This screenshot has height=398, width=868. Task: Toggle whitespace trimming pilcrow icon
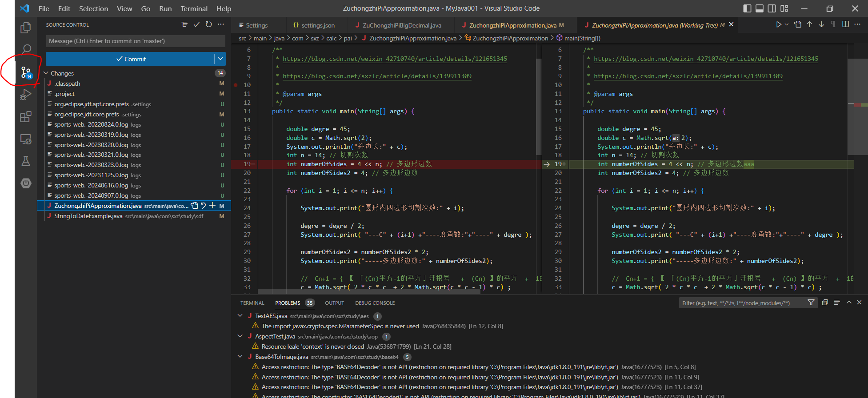click(833, 24)
